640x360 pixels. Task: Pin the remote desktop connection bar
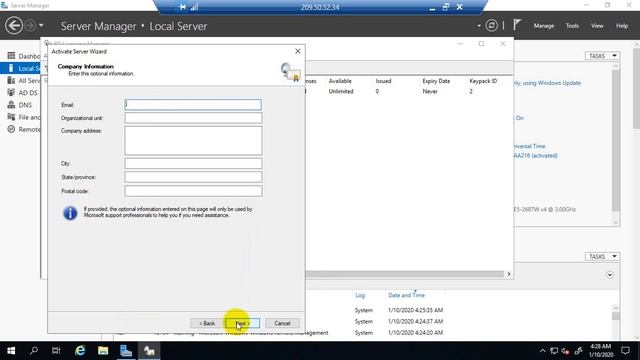click(x=182, y=7)
